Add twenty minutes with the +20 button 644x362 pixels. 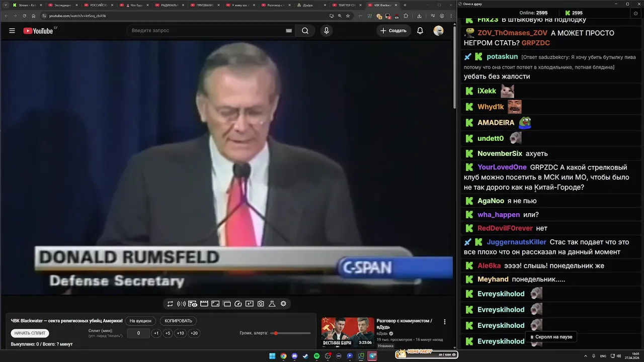click(194, 333)
